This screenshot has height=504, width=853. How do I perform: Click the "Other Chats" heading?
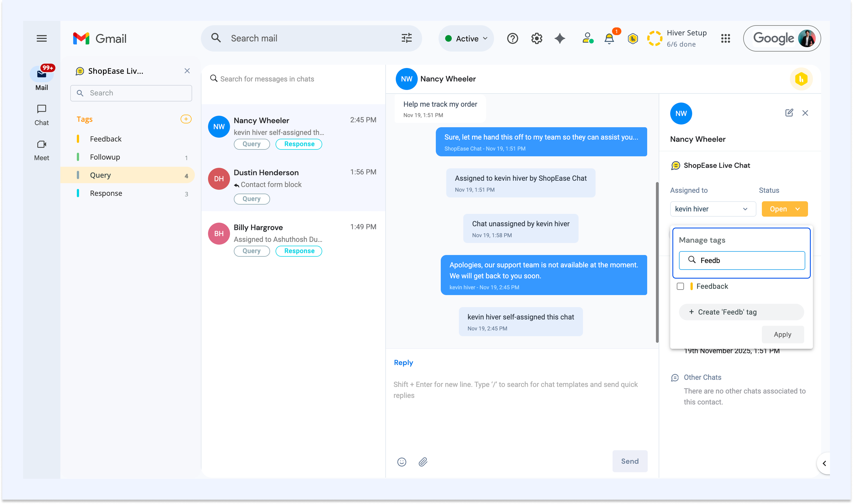[702, 377]
